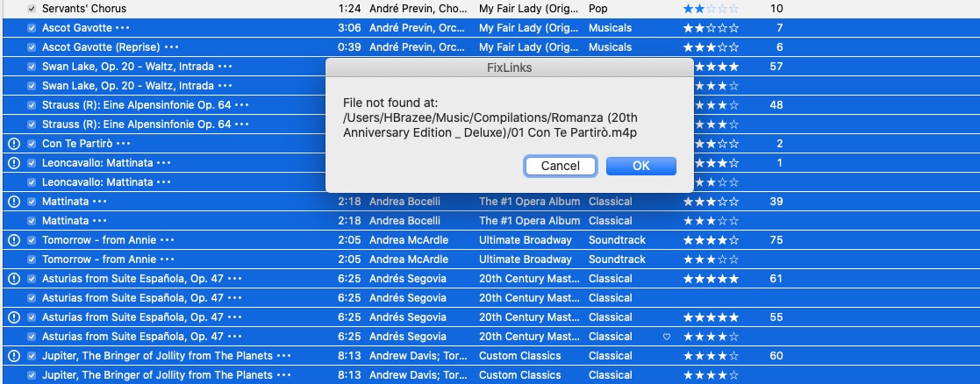Uncheck the Servants' Chorus song checkbox
The image size is (980, 384).
coord(32,9)
